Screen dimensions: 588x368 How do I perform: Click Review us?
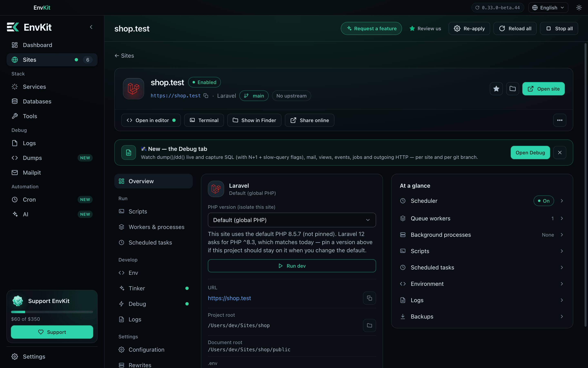click(425, 28)
